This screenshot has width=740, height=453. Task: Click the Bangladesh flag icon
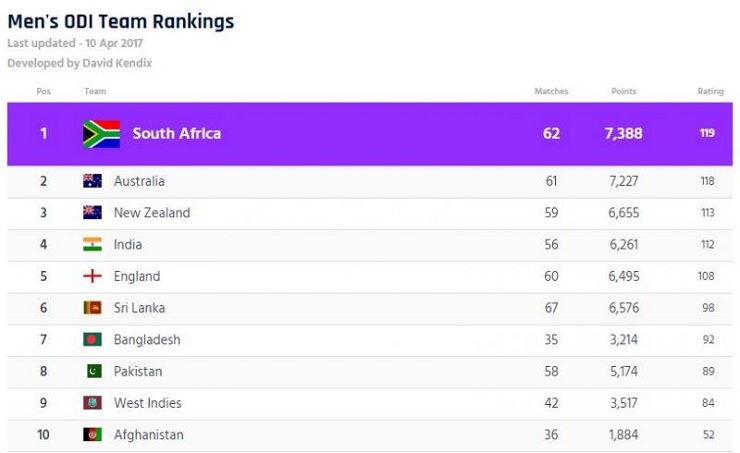92,340
